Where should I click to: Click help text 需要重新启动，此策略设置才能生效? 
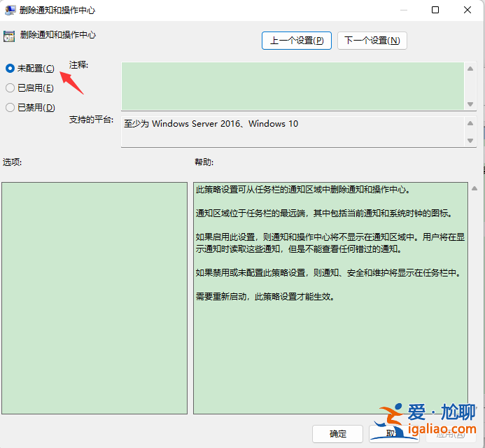[x=265, y=297]
